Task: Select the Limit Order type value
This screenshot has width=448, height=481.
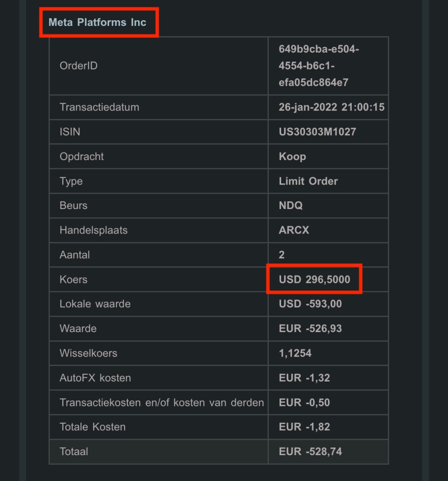Action: coord(308,181)
